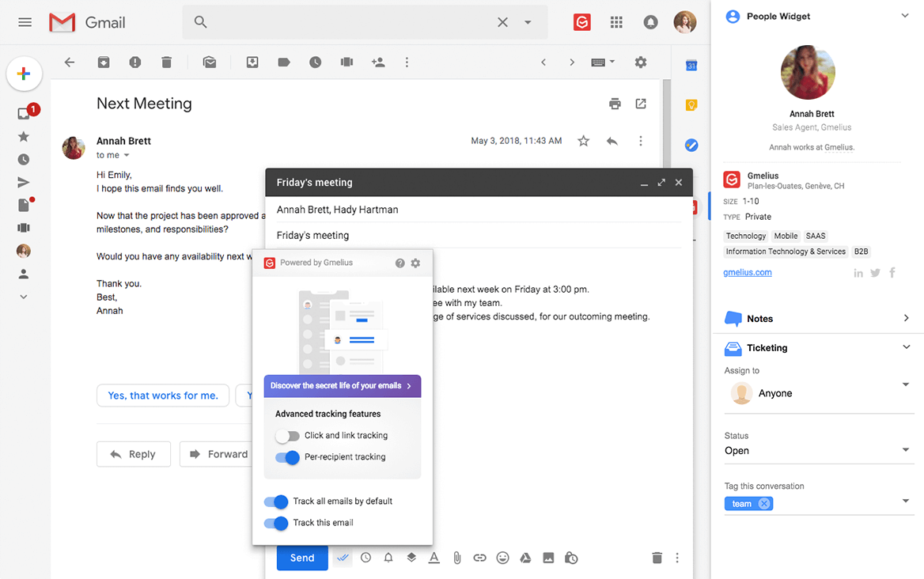Open Tag this conversation dropdown

[905, 501]
